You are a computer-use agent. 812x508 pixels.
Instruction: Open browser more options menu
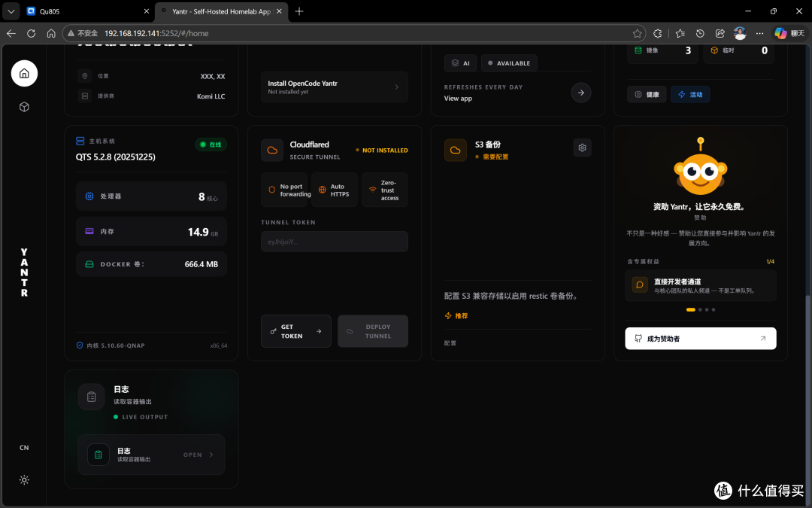(x=759, y=33)
